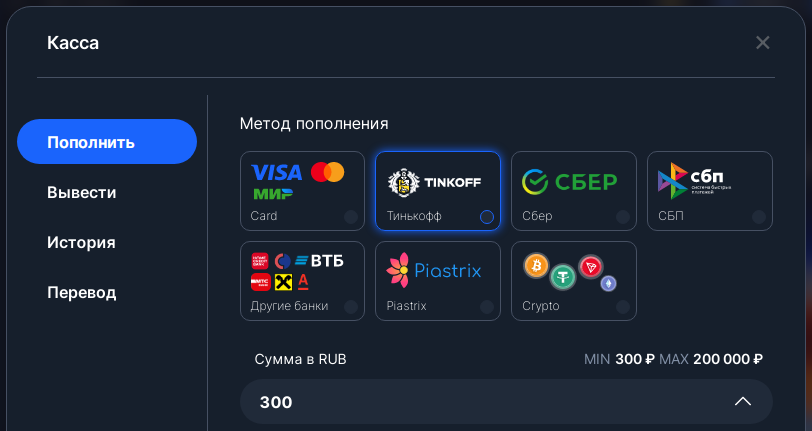This screenshot has height=431, width=812.
Task: Select the СБП radio button
Action: tap(759, 217)
